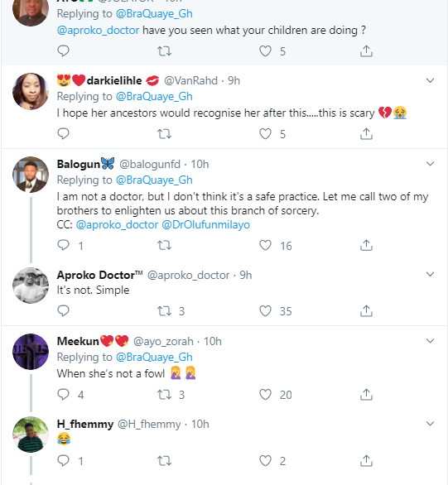448x485 pixels.
Task: Open @aproko_doctor mention in top tweet
Action: [x=98, y=31]
